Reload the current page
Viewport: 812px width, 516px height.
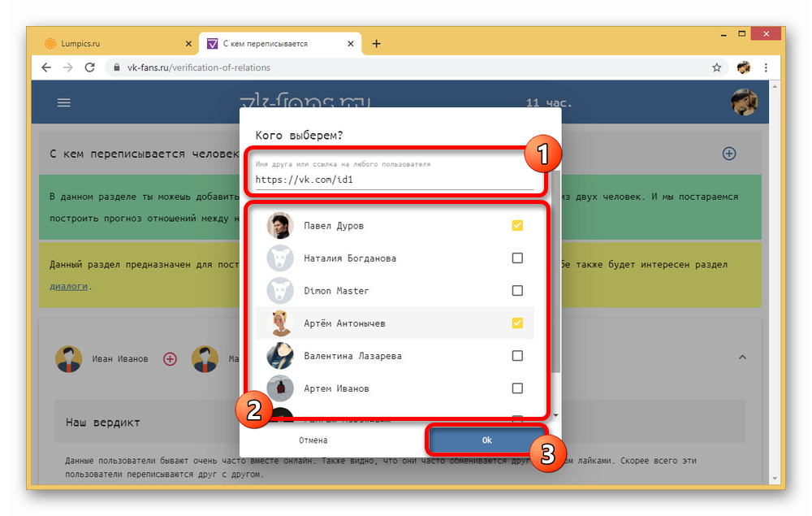pyautogui.click(x=89, y=67)
